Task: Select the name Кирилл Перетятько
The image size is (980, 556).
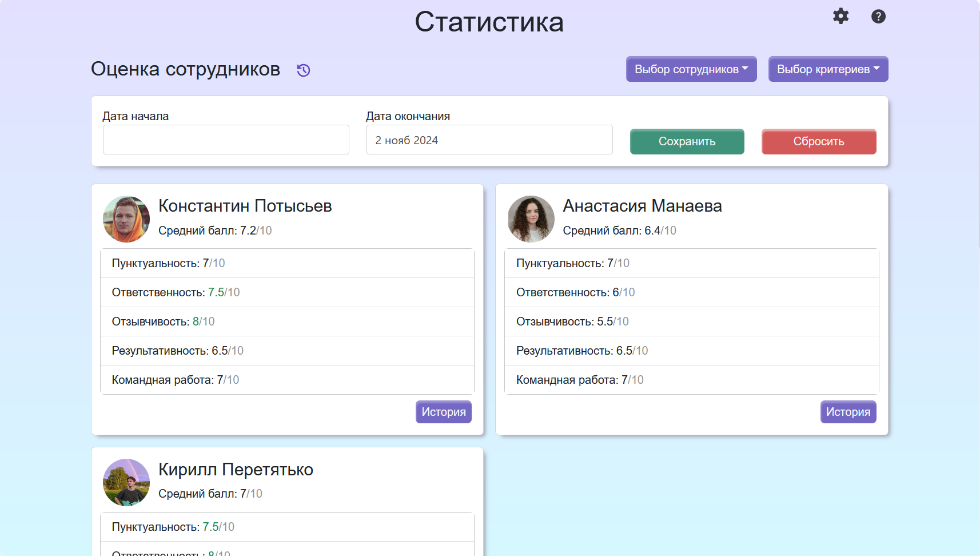Action: point(236,470)
